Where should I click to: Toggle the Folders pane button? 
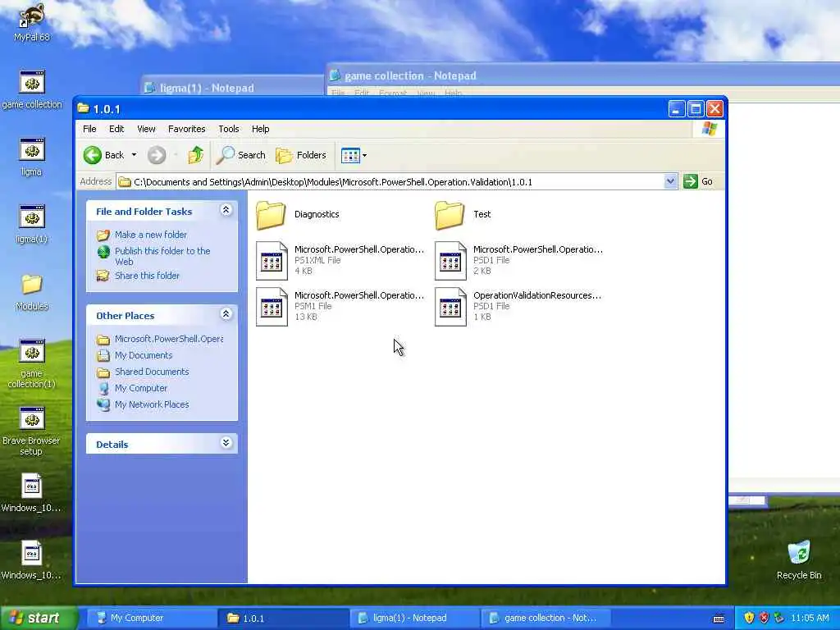[301, 155]
